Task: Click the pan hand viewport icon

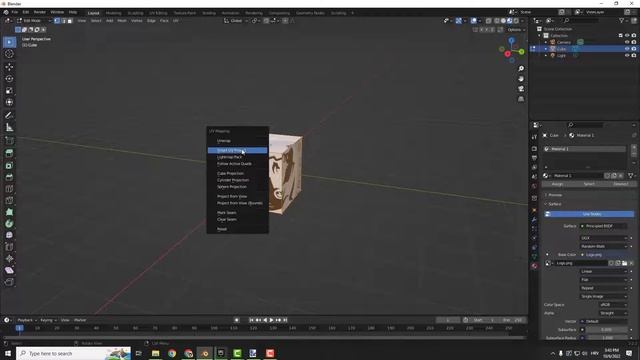Action: pyautogui.click(x=521, y=78)
